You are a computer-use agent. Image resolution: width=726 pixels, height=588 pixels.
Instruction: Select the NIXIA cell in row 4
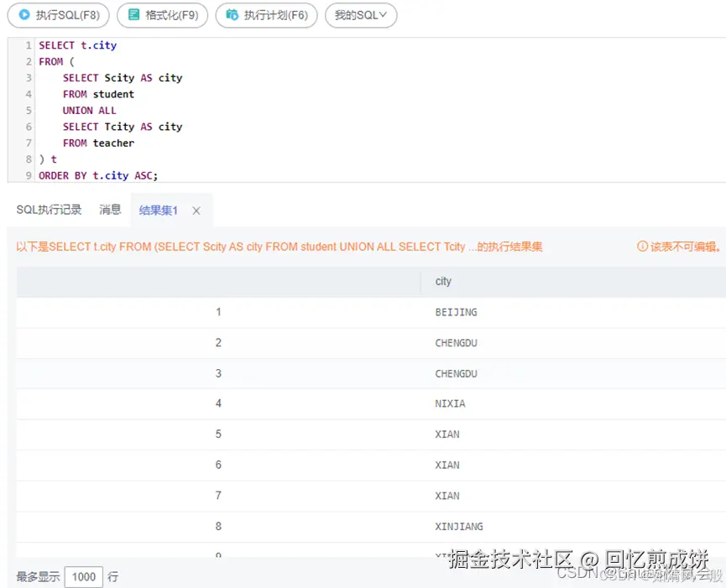tap(450, 403)
